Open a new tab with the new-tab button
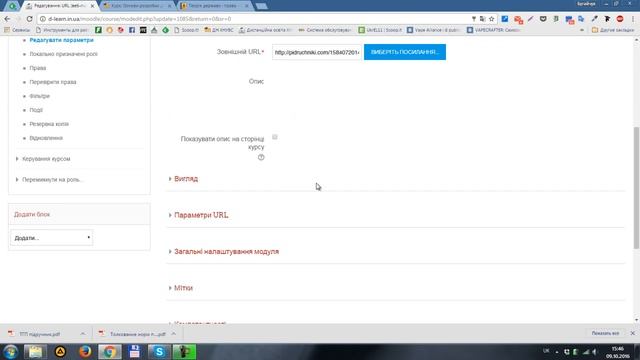640x360 pixels. click(x=261, y=6)
